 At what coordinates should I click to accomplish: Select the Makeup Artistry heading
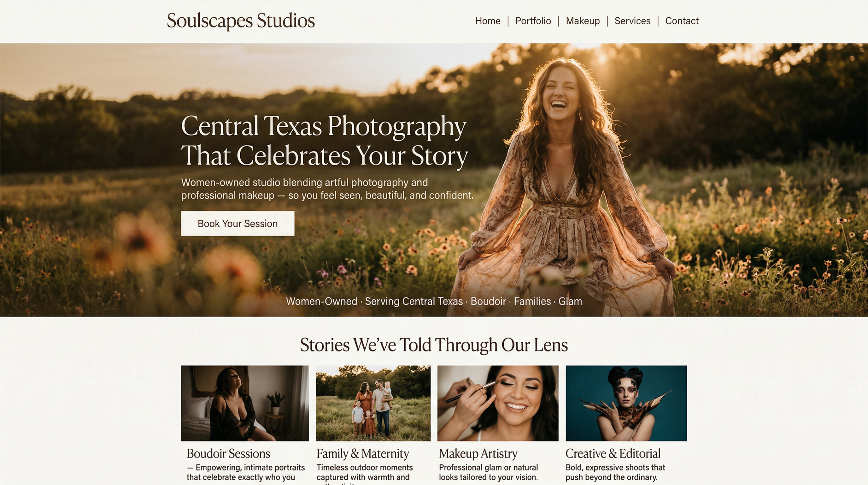[478, 453]
